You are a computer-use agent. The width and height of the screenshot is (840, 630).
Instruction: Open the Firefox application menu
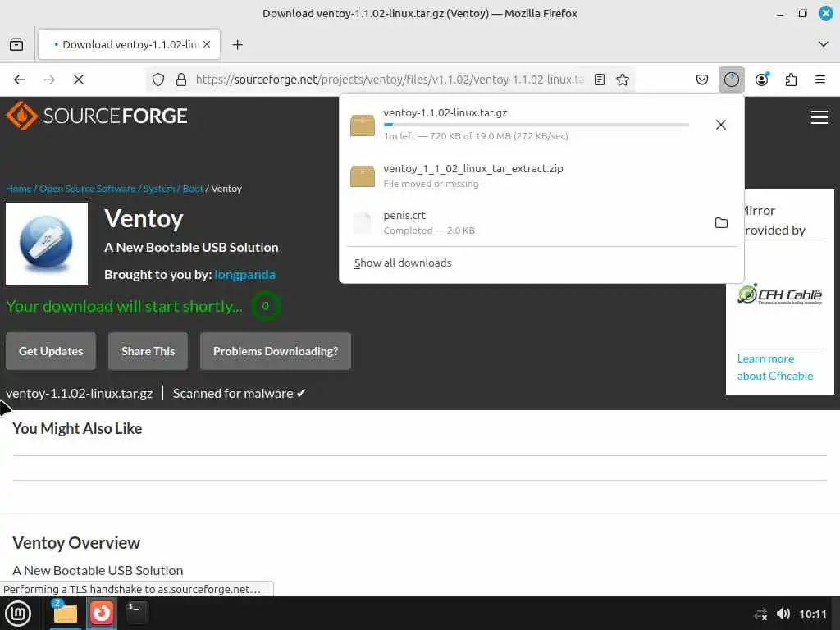click(x=820, y=80)
